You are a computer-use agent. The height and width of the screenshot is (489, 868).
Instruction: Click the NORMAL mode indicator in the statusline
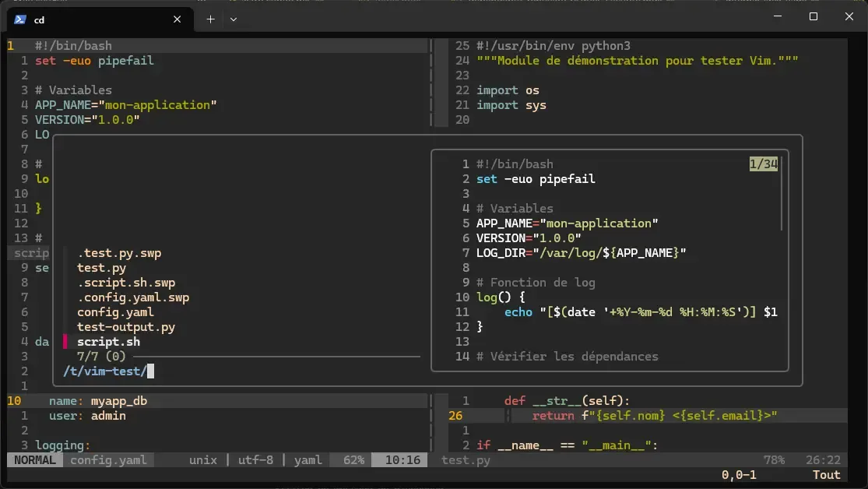[33, 459]
